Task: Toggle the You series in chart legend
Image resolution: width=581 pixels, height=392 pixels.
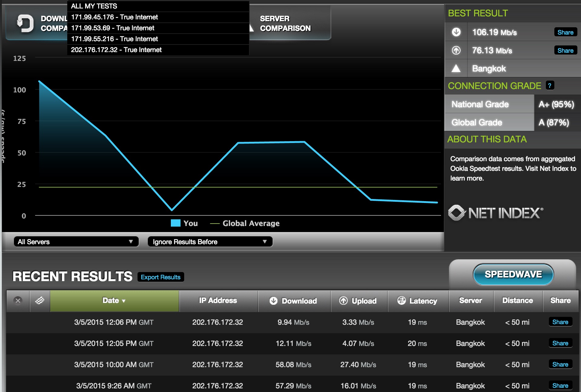Action: click(184, 223)
